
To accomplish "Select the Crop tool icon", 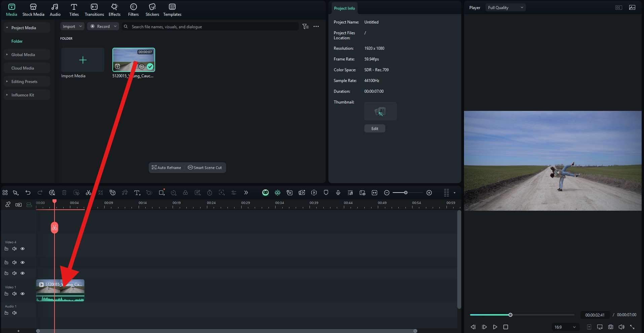I will pyautogui.click(x=101, y=193).
